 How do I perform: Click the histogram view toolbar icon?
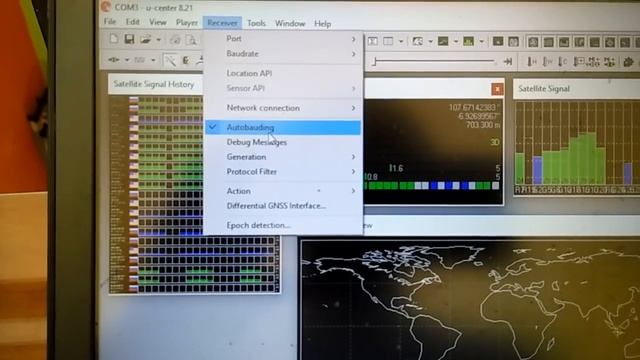tap(469, 41)
